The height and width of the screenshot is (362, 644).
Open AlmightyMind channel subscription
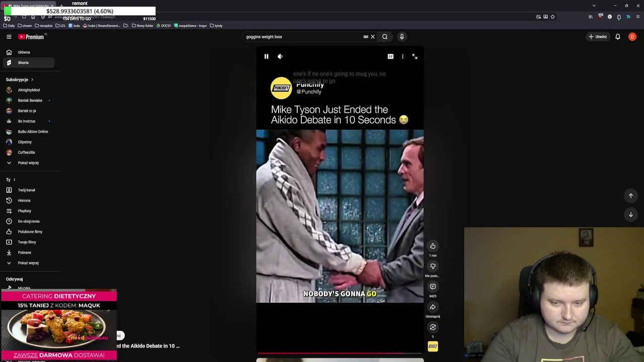coord(28,90)
